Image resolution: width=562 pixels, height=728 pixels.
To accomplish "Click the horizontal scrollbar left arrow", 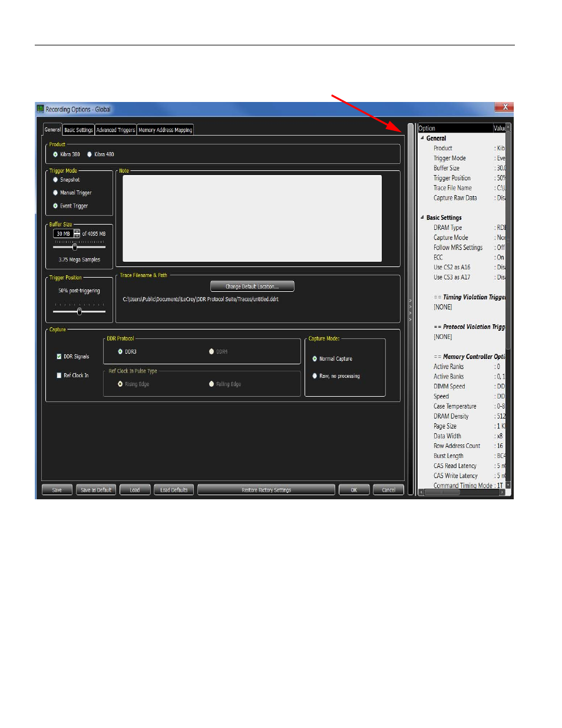I will (x=421, y=492).
